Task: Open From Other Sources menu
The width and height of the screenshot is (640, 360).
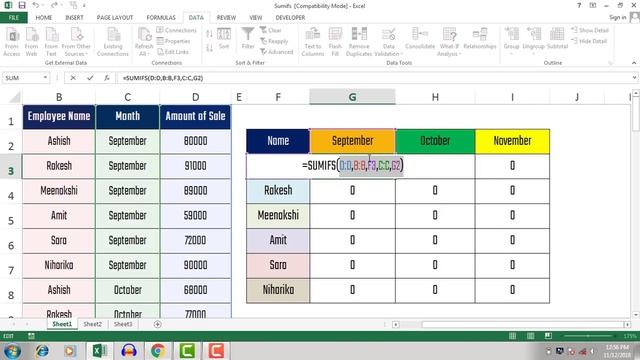Action: tap(76, 42)
